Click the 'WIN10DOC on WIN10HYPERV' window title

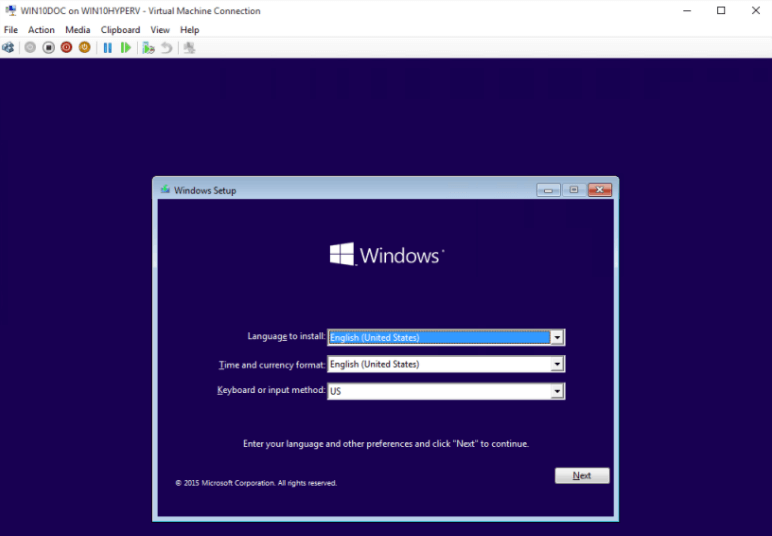point(140,11)
